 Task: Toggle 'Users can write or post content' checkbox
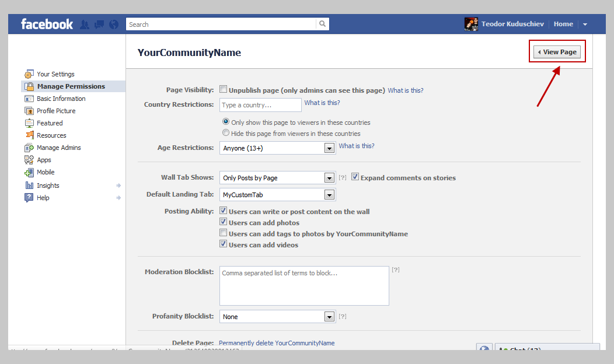tap(223, 211)
